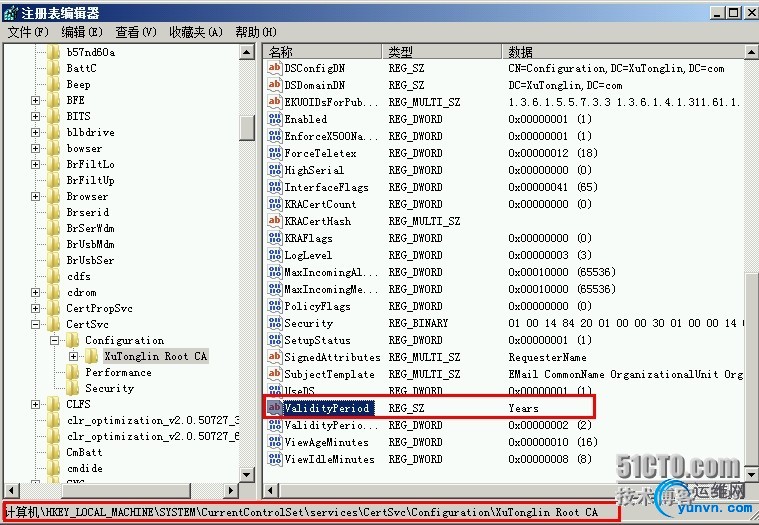The image size is (759, 525).
Task: Click the KRACertHash multi-string value icon
Action: coord(274,221)
